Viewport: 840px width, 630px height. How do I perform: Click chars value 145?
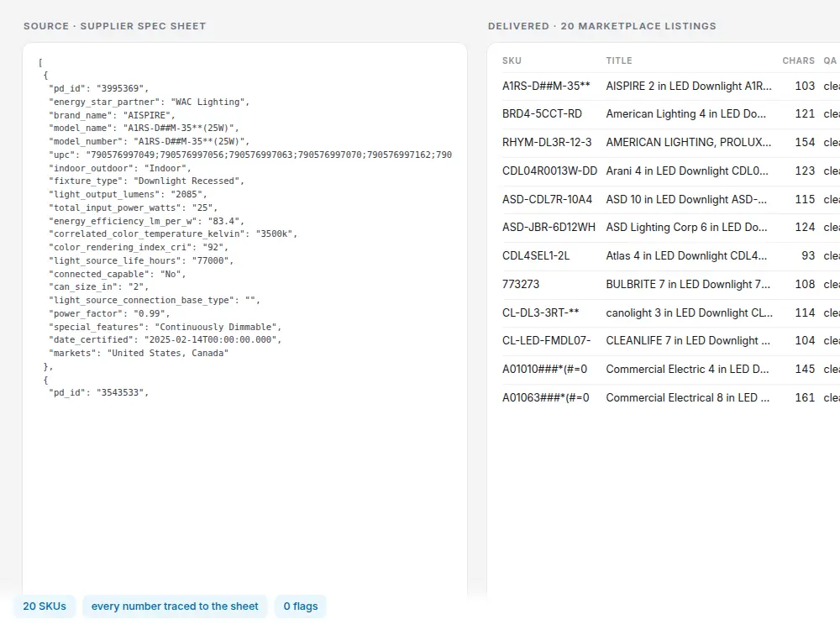[x=805, y=369]
